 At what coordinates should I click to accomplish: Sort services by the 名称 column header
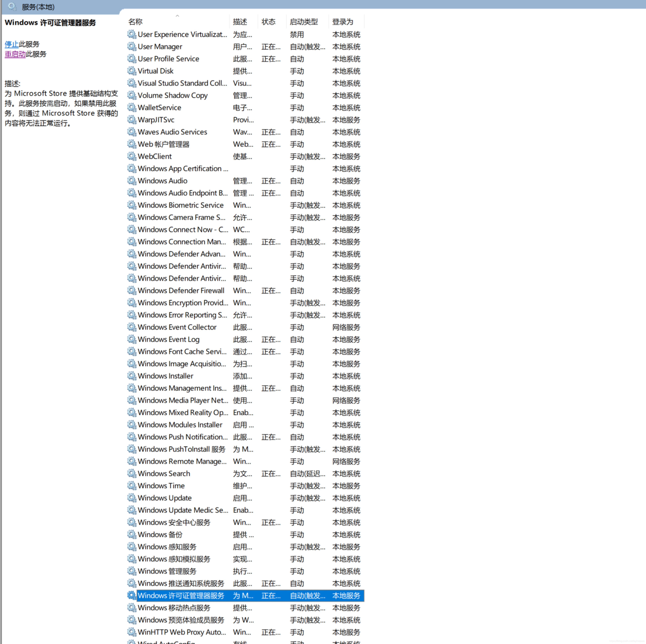point(135,22)
